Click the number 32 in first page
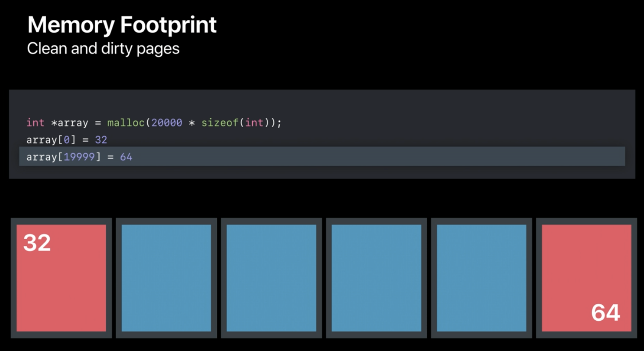The height and width of the screenshot is (351, 644). click(37, 243)
